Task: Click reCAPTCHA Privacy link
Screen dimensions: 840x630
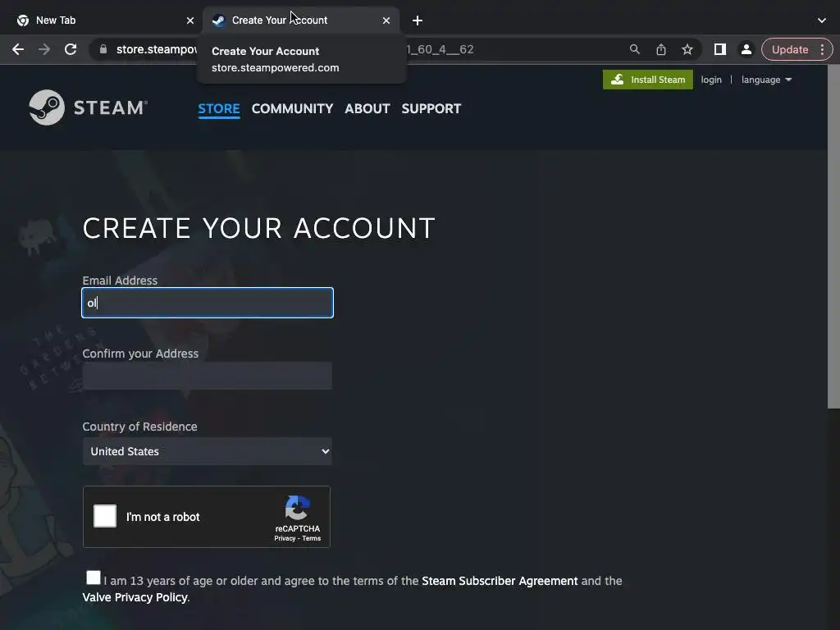Action: pyautogui.click(x=285, y=538)
